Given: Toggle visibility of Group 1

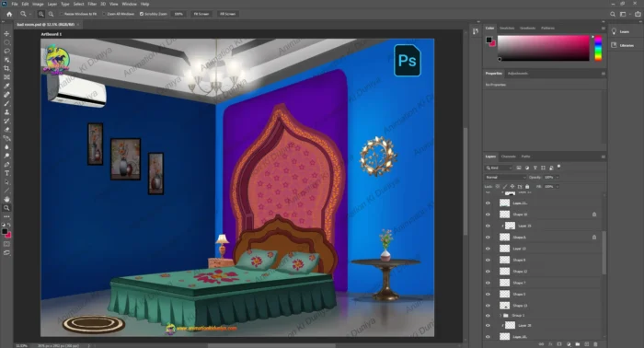Looking at the screenshot, I should [488, 316].
